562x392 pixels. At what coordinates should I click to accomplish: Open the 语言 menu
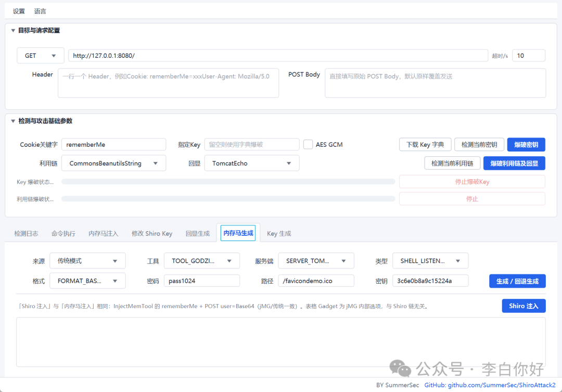pos(40,11)
